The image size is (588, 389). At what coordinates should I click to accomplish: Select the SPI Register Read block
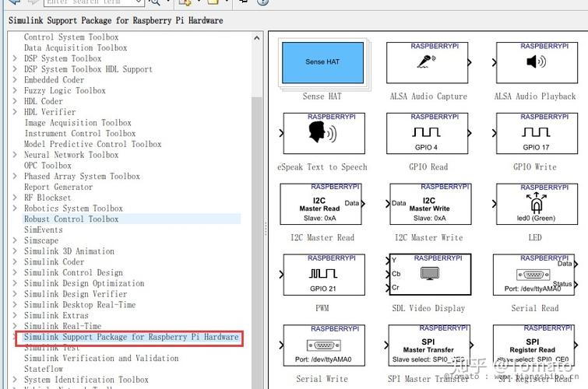point(533,345)
